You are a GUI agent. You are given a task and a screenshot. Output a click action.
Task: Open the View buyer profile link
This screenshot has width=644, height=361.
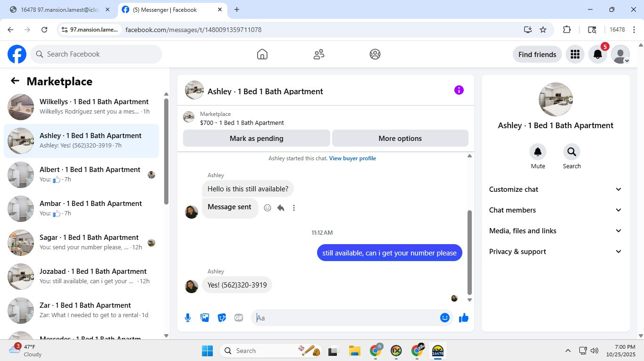click(352, 158)
